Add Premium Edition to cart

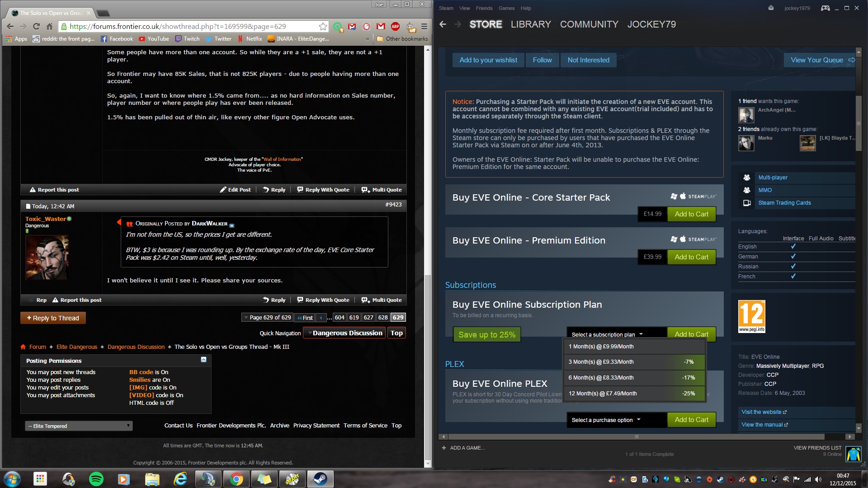(x=691, y=257)
